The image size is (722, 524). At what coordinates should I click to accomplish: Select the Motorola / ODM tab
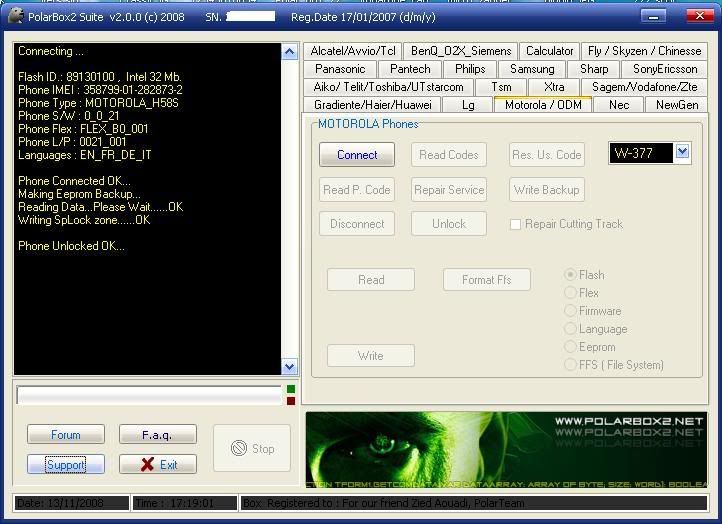543,105
